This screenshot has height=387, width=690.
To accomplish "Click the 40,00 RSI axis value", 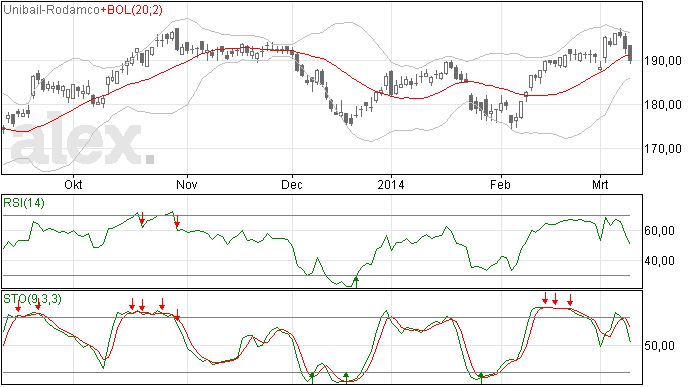I will [660, 261].
